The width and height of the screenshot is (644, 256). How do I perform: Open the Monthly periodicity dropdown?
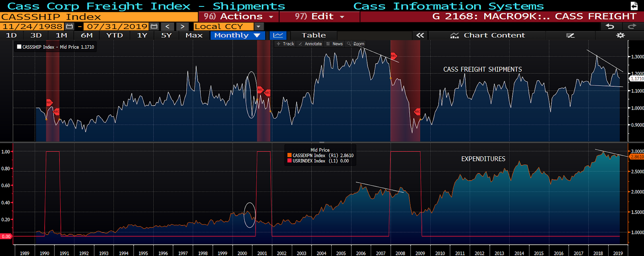(237, 35)
